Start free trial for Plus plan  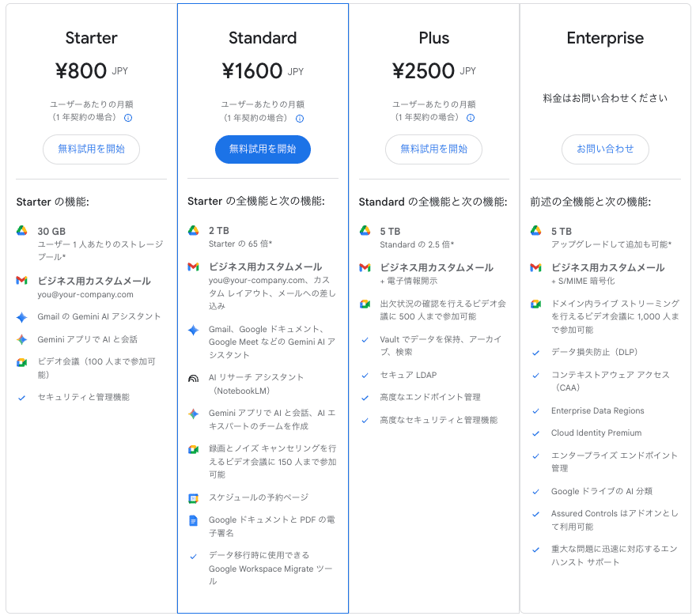point(433,149)
